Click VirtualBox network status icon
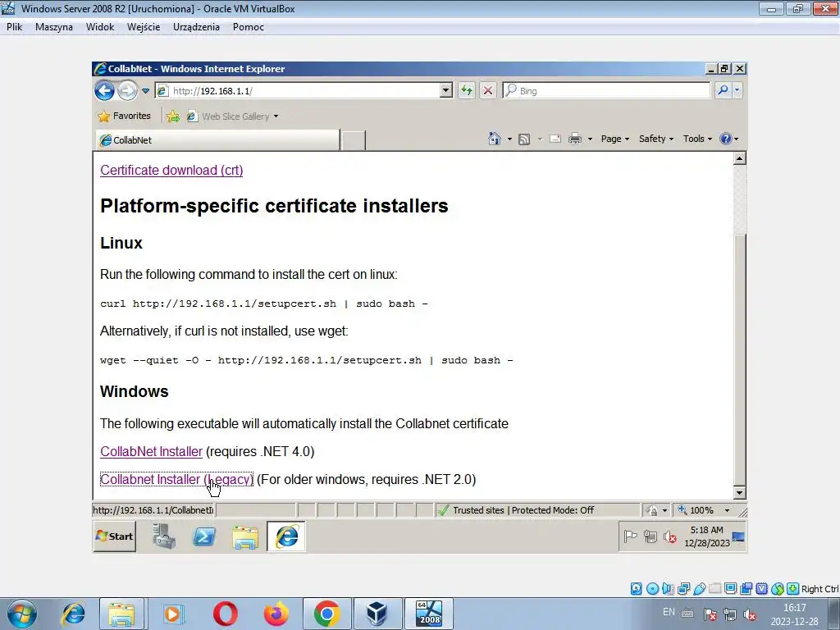The width and height of the screenshot is (840, 630). click(683, 589)
